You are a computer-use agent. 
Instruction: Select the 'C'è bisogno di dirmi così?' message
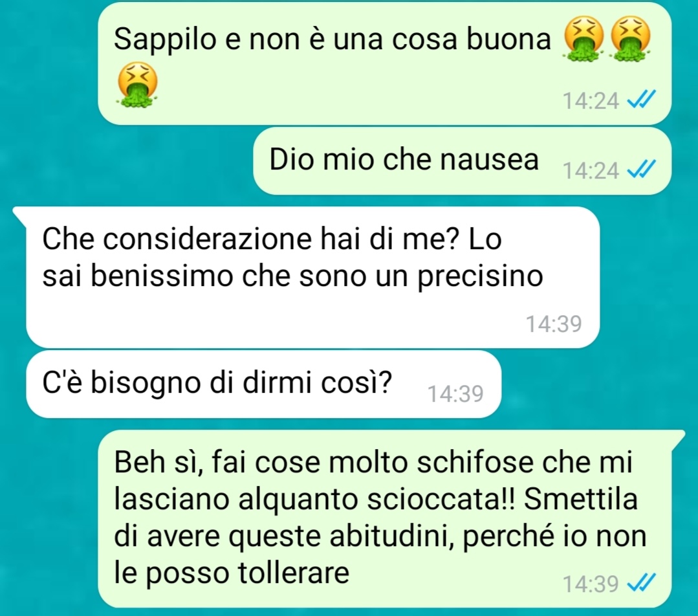point(263,384)
